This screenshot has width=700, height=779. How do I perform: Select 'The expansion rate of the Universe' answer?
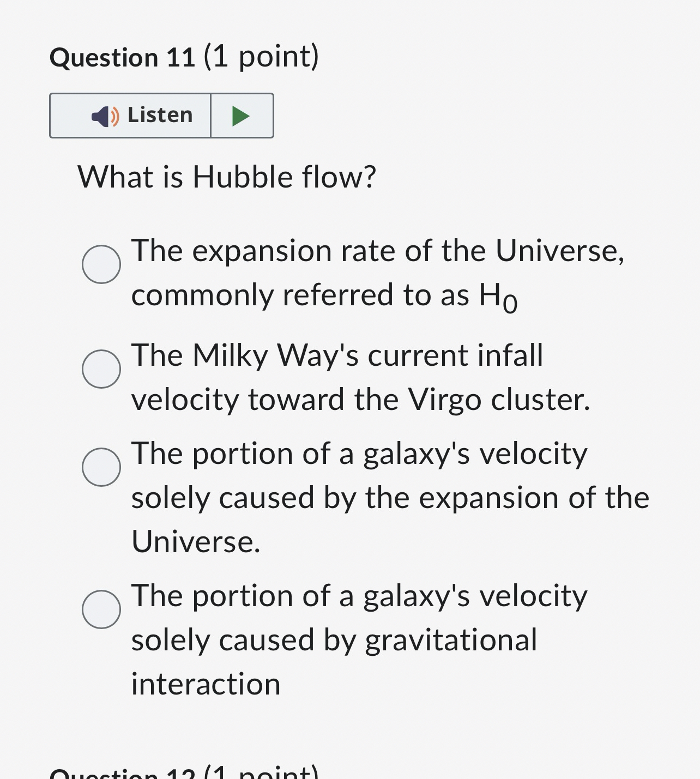[101, 264]
